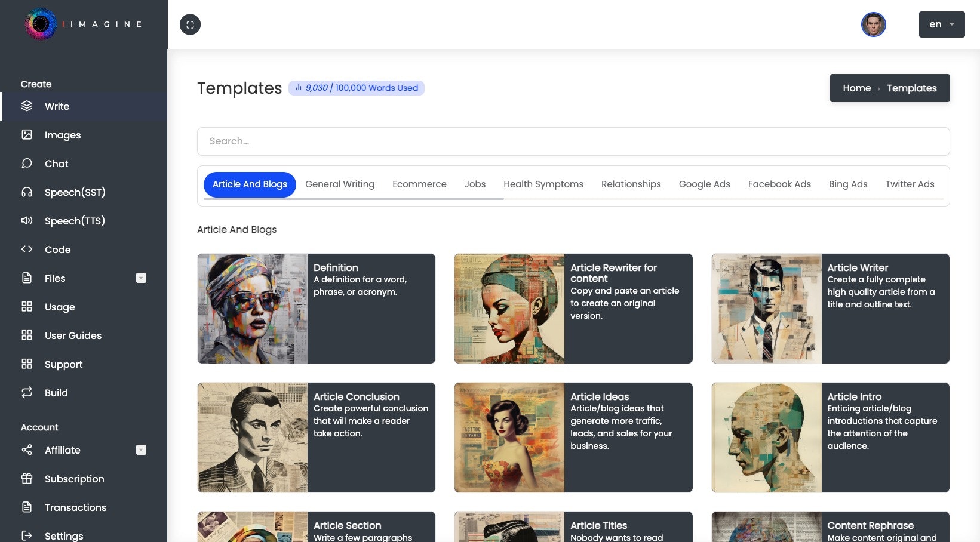The height and width of the screenshot is (542, 980).
Task: Click the Chat bubble icon in the sidebar
Action: click(27, 164)
